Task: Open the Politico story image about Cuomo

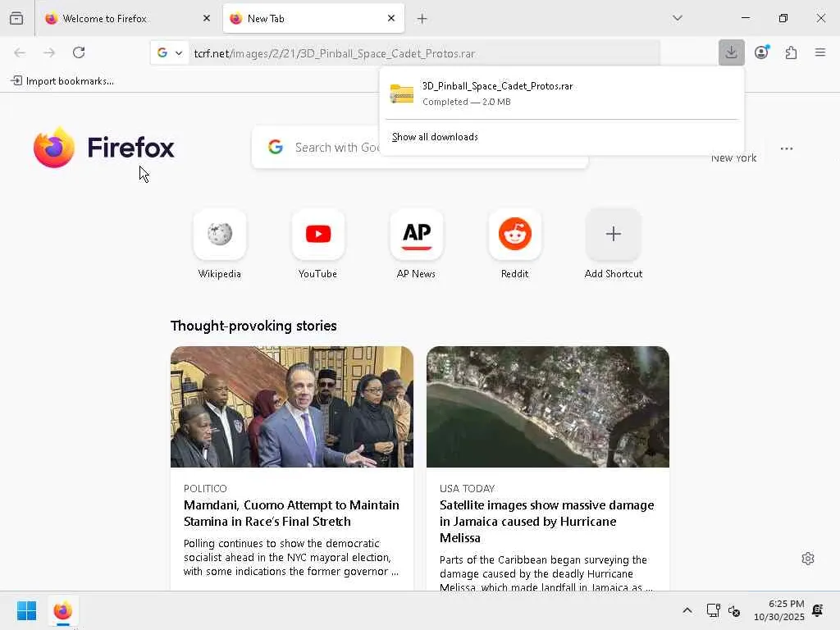Action: click(x=292, y=407)
